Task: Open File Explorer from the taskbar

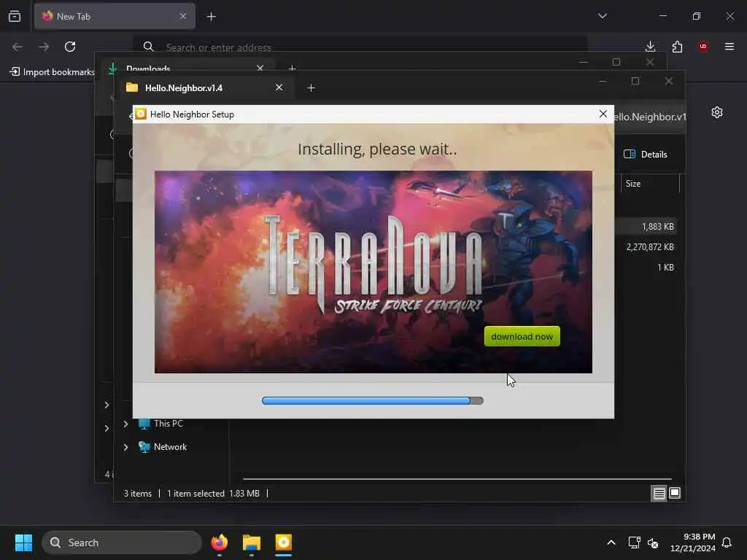Action: click(252, 542)
